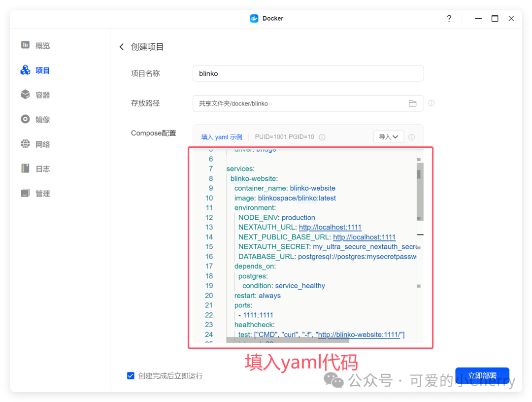Click 'ports:' on line 21
Image resolution: width=532 pixels, height=402 pixels.
(243, 305)
